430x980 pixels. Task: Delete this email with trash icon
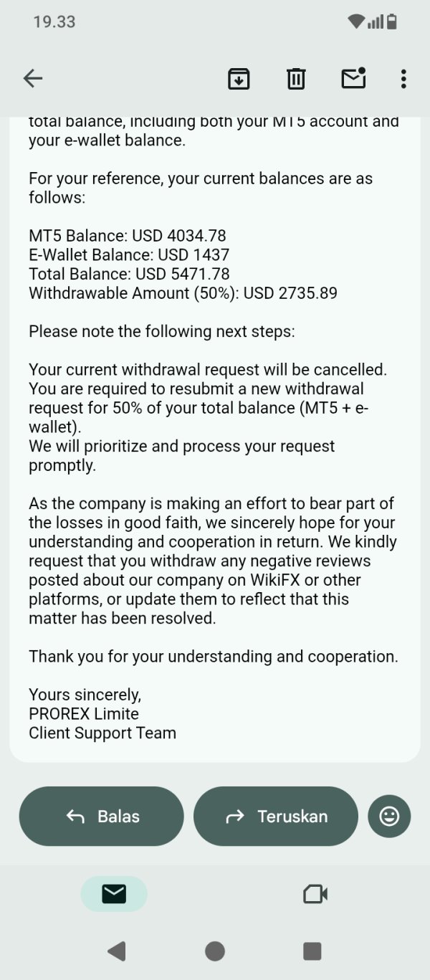coord(296,78)
